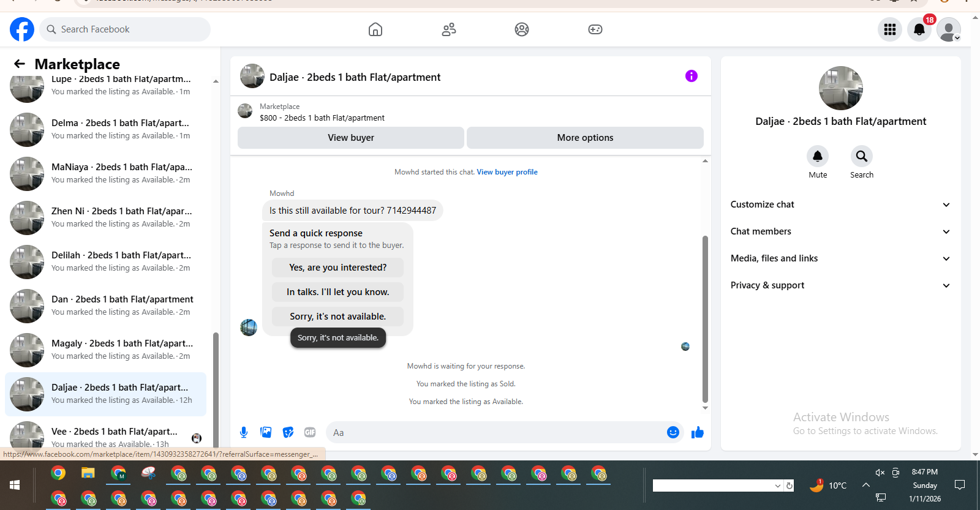This screenshot has height=510, width=980.
Task: Click the View buyer button
Action: (x=351, y=138)
